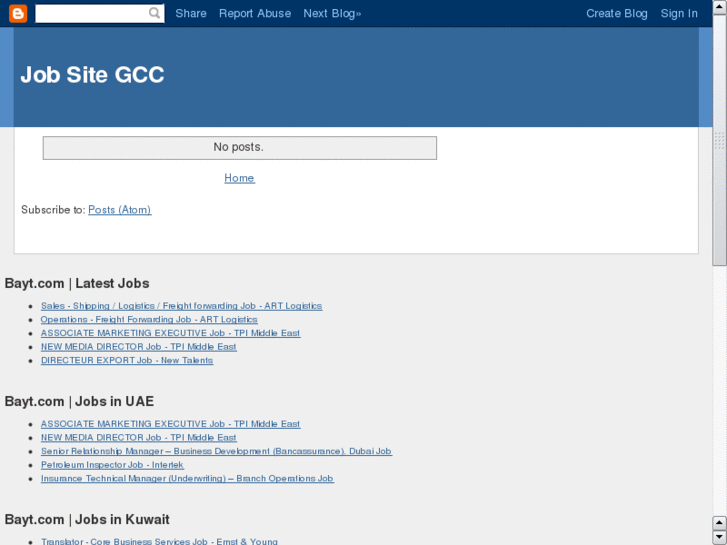The width and height of the screenshot is (727, 545).
Task: Open ASSOCIATE MARKETING EXECUTIVE job under Jobs in UAE
Action: pos(170,424)
